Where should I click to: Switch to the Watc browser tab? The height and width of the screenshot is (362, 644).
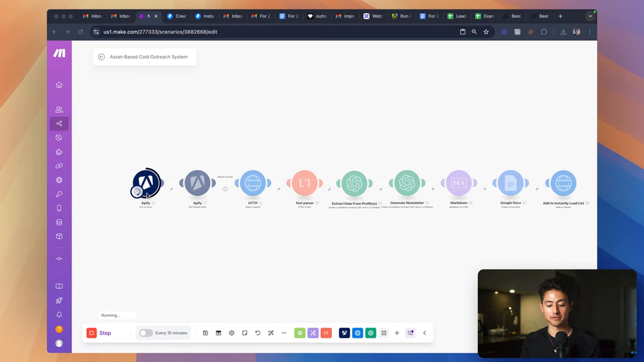coord(374,16)
